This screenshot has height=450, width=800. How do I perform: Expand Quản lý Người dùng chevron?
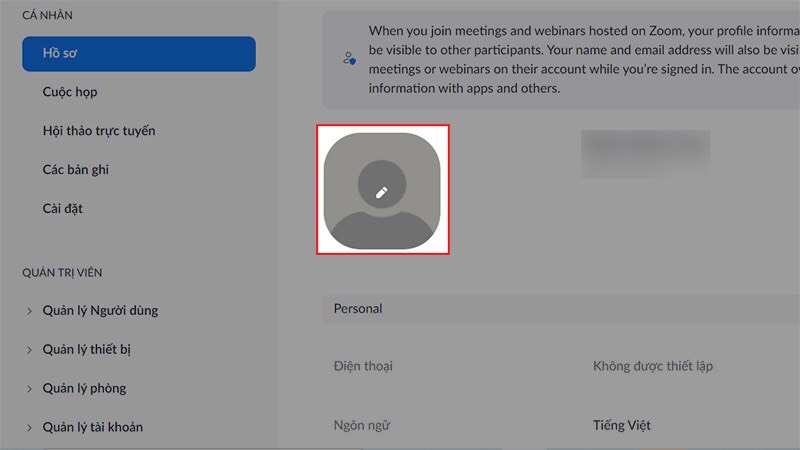29,311
